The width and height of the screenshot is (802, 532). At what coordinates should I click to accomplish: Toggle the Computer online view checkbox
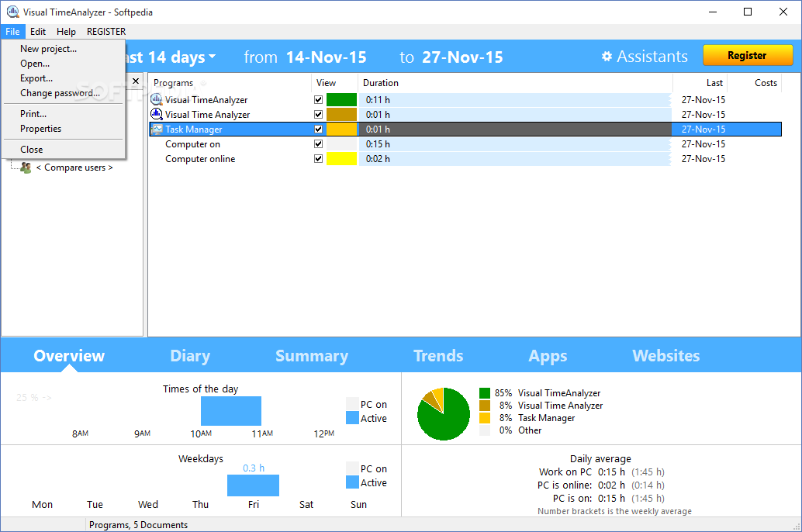coord(318,159)
